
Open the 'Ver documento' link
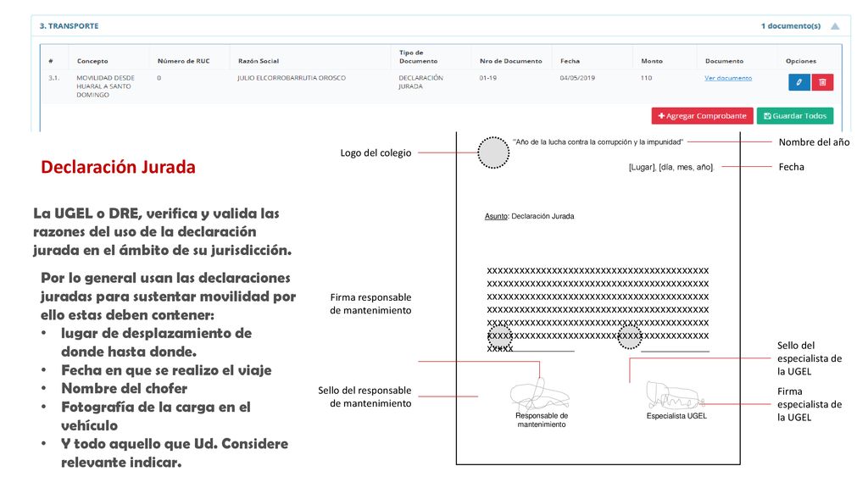pos(728,78)
